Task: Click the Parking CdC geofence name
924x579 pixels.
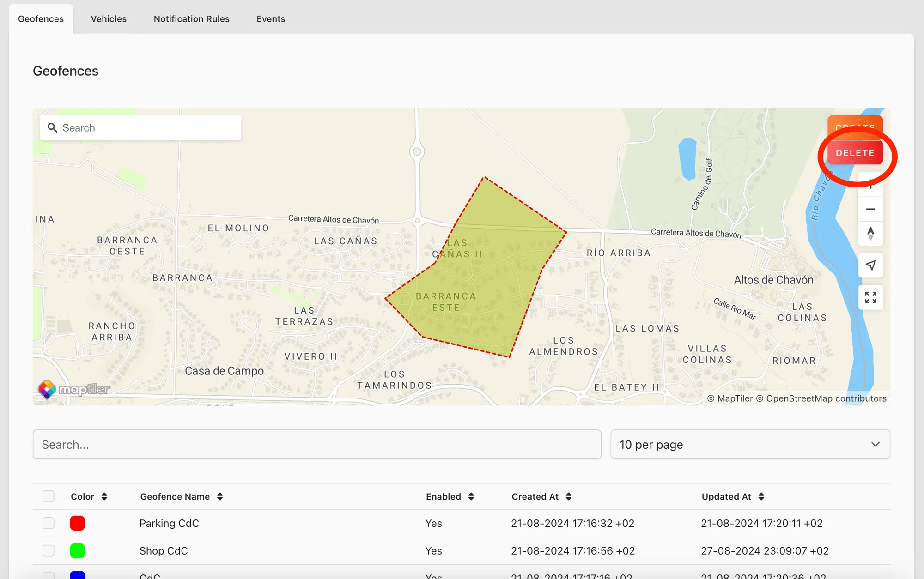Action: (x=169, y=523)
